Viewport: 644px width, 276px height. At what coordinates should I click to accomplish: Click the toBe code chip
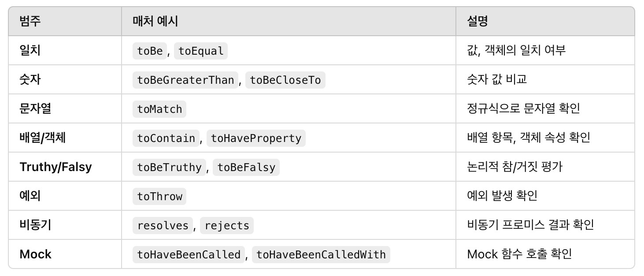tap(150, 51)
